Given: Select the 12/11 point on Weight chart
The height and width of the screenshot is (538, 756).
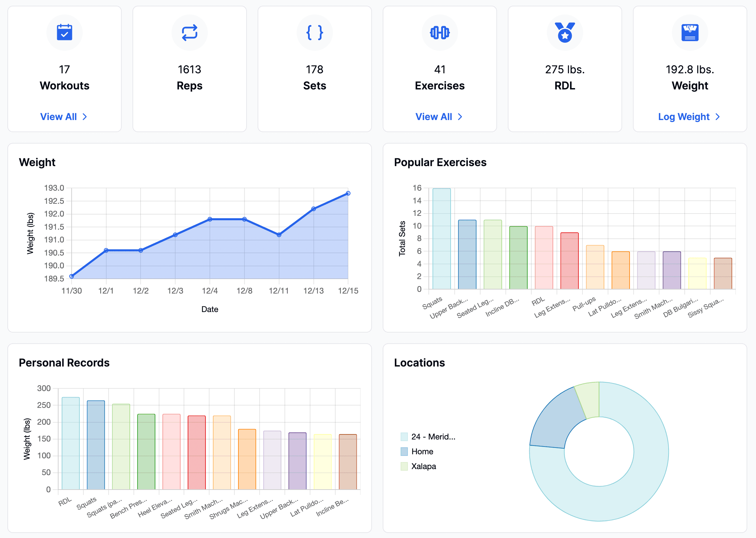Looking at the screenshot, I should pyautogui.click(x=279, y=235).
